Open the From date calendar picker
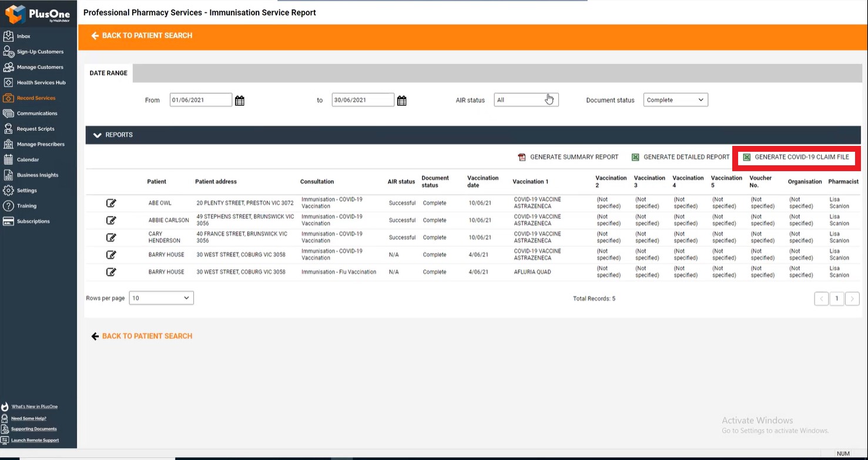 click(x=240, y=101)
